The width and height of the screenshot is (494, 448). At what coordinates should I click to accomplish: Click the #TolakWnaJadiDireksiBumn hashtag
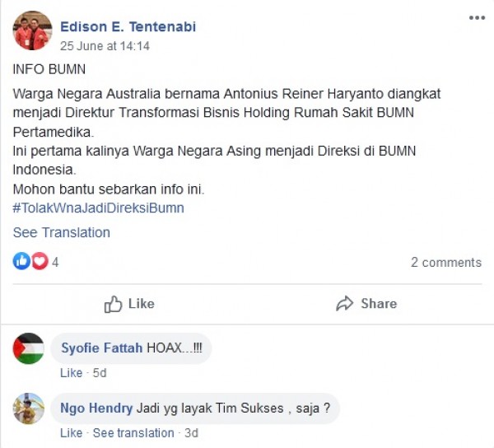click(x=98, y=208)
